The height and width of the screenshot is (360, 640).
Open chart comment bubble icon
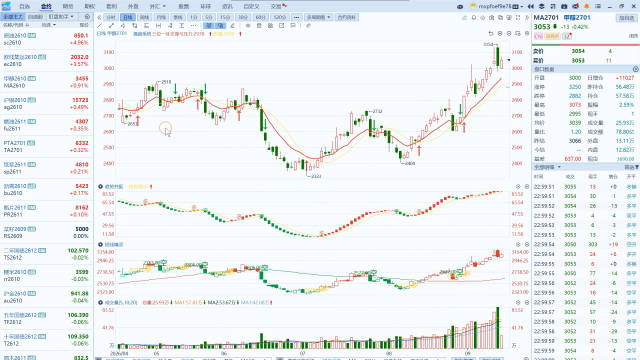[x=293, y=25]
